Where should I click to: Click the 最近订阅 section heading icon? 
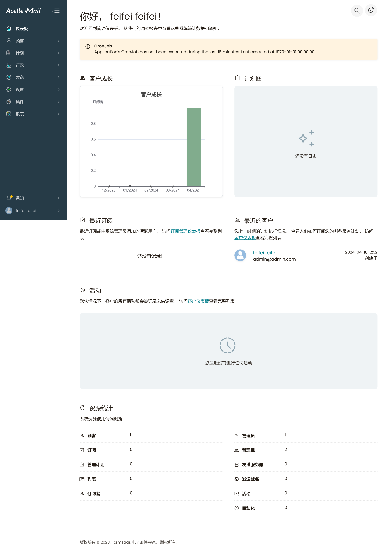83,220
